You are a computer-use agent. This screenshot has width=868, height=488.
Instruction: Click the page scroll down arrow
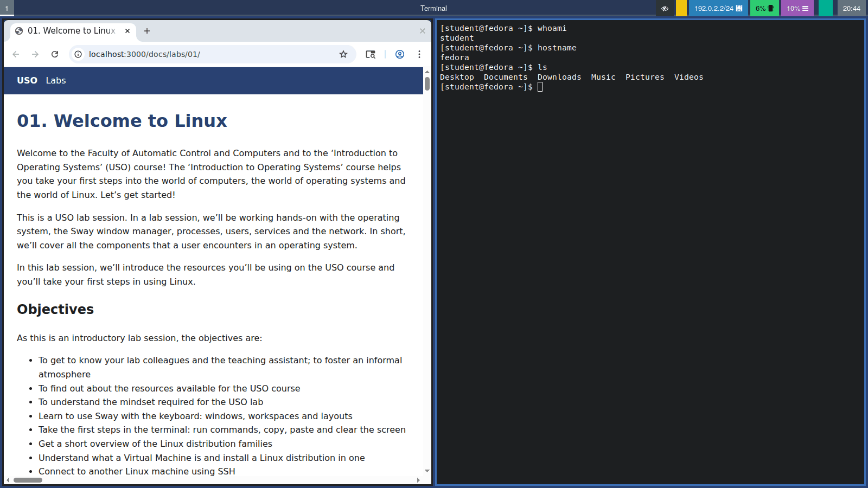coord(427,471)
